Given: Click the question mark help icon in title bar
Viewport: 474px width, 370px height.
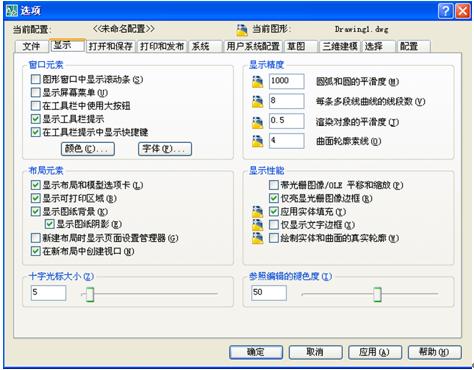Looking at the screenshot, I should point(446,11).
